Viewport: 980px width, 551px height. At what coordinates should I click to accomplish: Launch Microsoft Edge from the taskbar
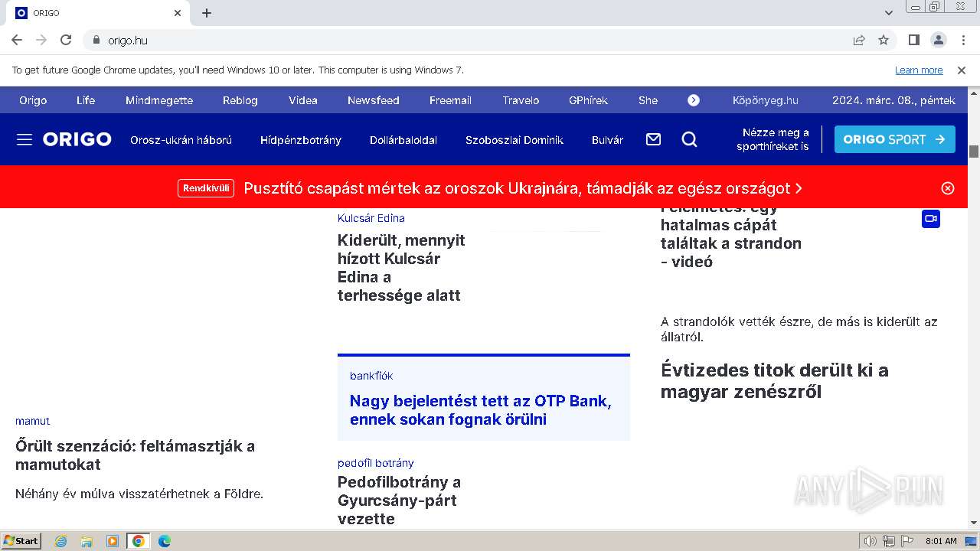[x=164, y=541]
